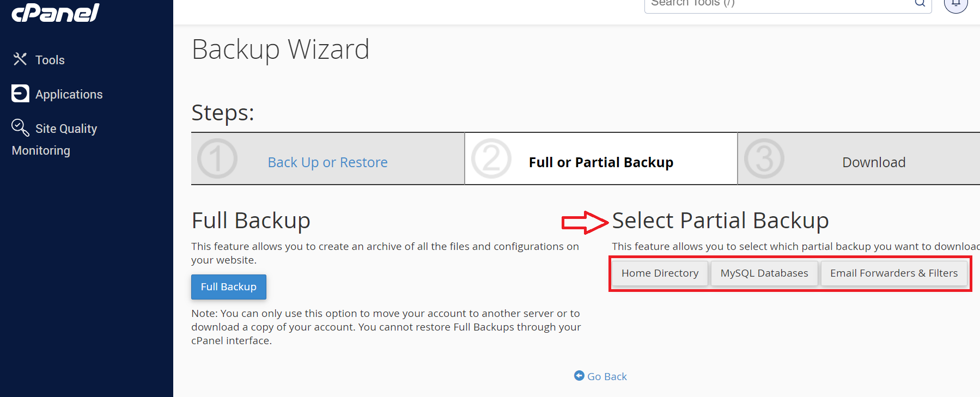
Task: Click the step 1 circle number icon
Action: 217,158
